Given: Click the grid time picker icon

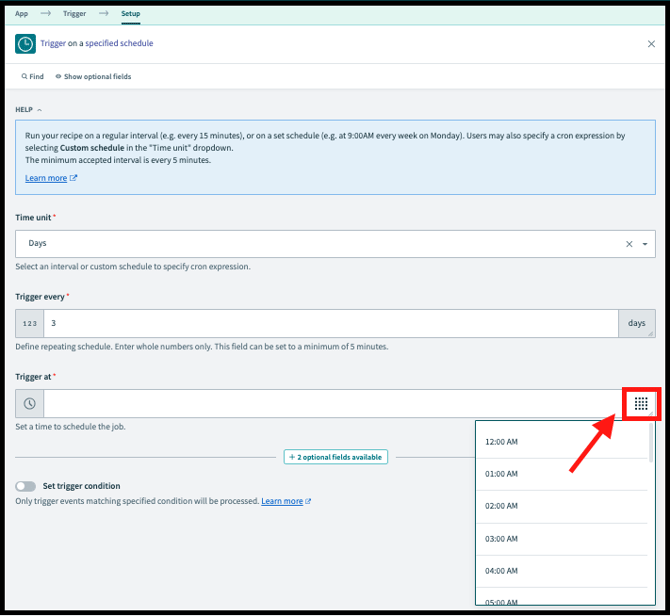Looking at the screenshot, I should point(641,404).
